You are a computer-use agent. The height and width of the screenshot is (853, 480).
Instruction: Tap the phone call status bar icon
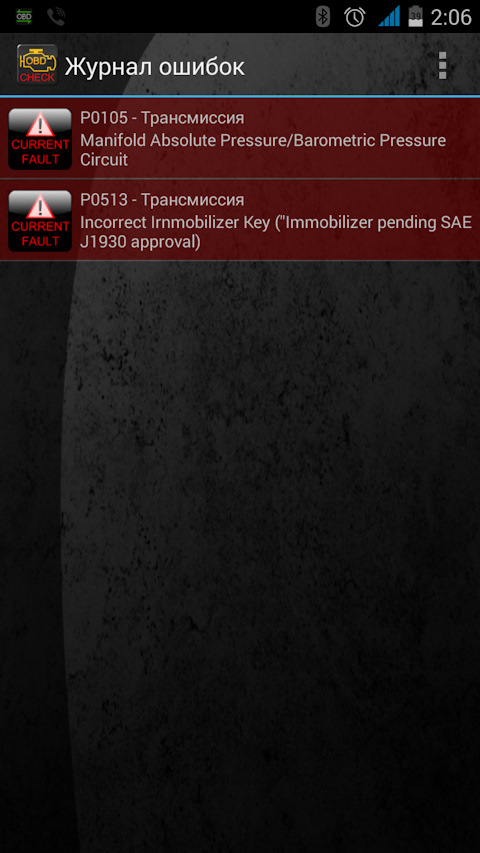[x=56, y=17]
